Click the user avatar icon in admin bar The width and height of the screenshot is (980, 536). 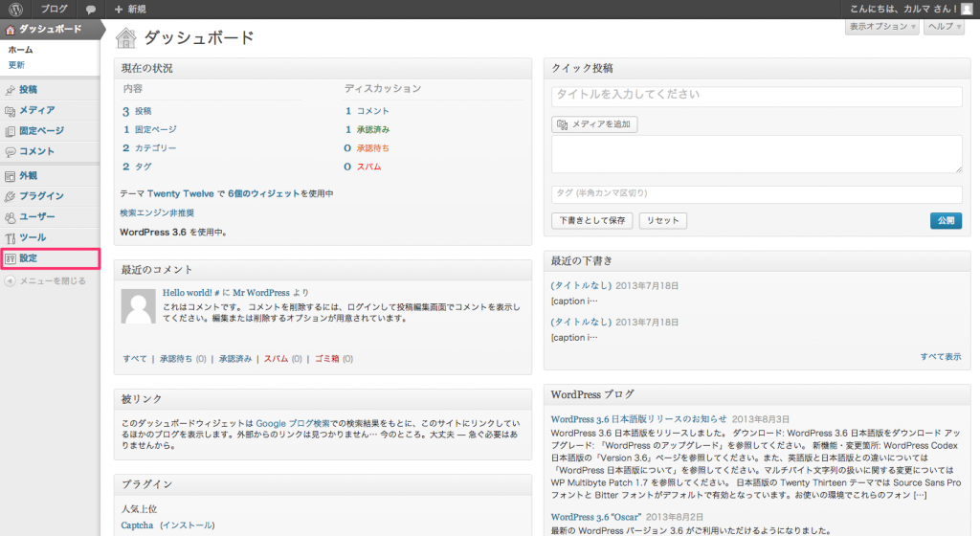[967, 10]
